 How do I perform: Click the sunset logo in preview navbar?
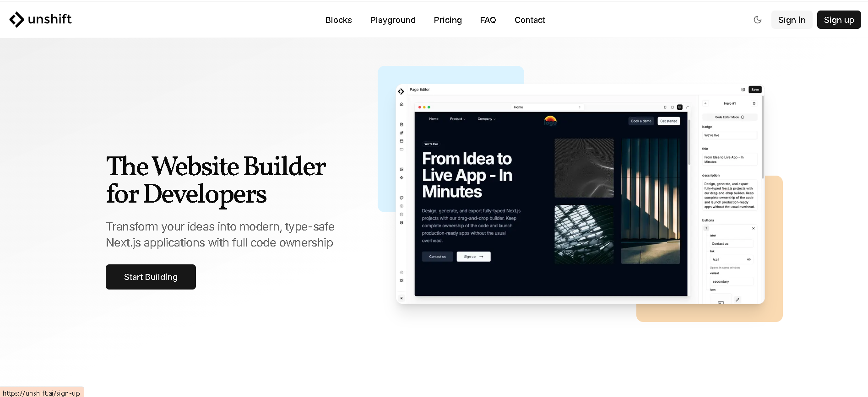[x=550, y=121]
